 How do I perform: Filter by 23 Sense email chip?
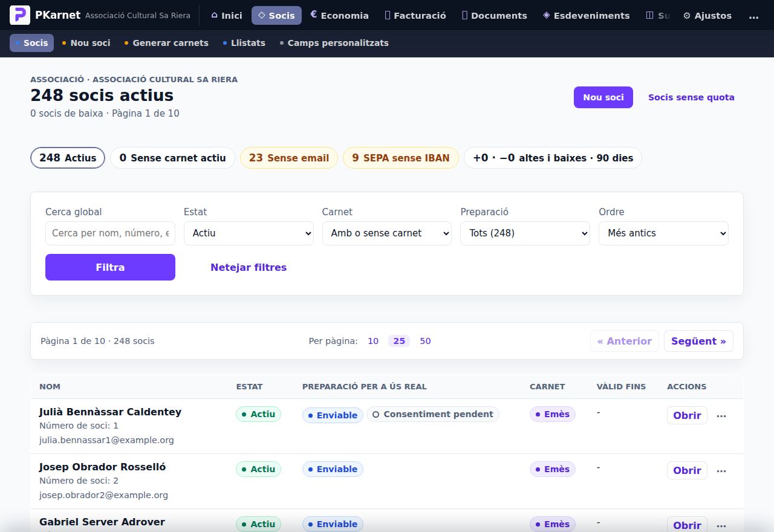click(x=289, y=158)
